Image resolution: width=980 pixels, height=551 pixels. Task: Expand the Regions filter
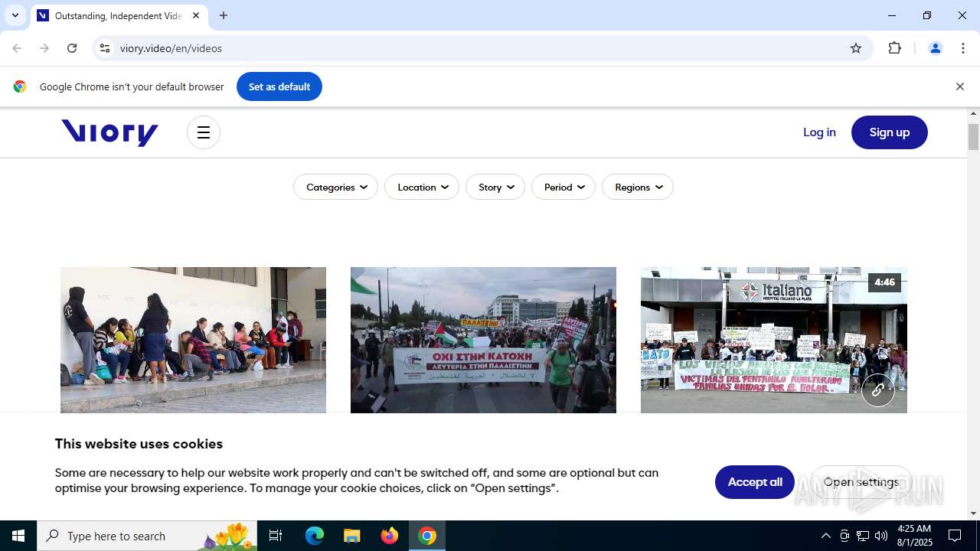638,187
